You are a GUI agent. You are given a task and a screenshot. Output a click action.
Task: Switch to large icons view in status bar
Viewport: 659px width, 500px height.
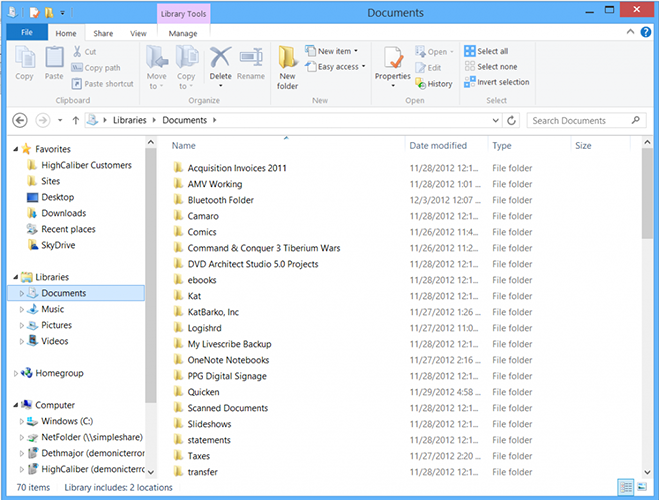[642, 487]
